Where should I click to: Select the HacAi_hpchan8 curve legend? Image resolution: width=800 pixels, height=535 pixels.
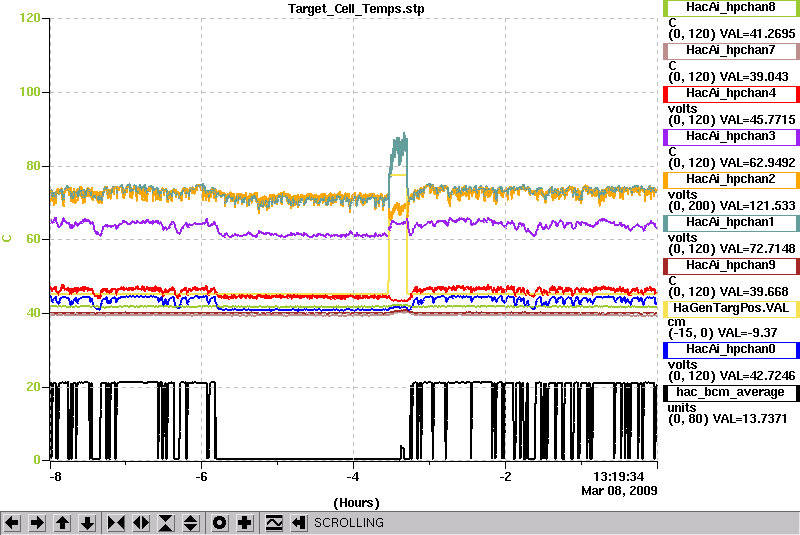731,8
